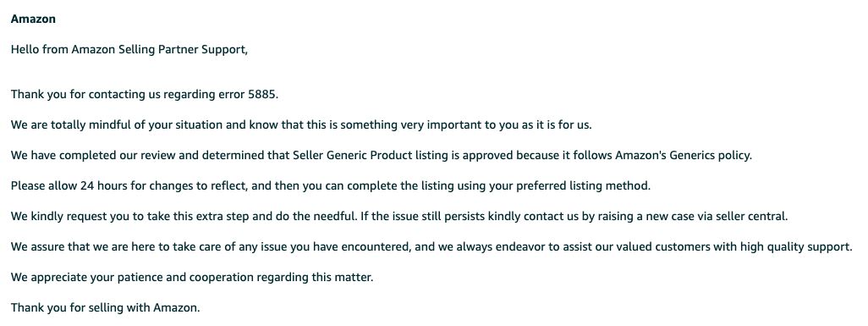Click the sentence We have completed our review

(x=382, y=156)
